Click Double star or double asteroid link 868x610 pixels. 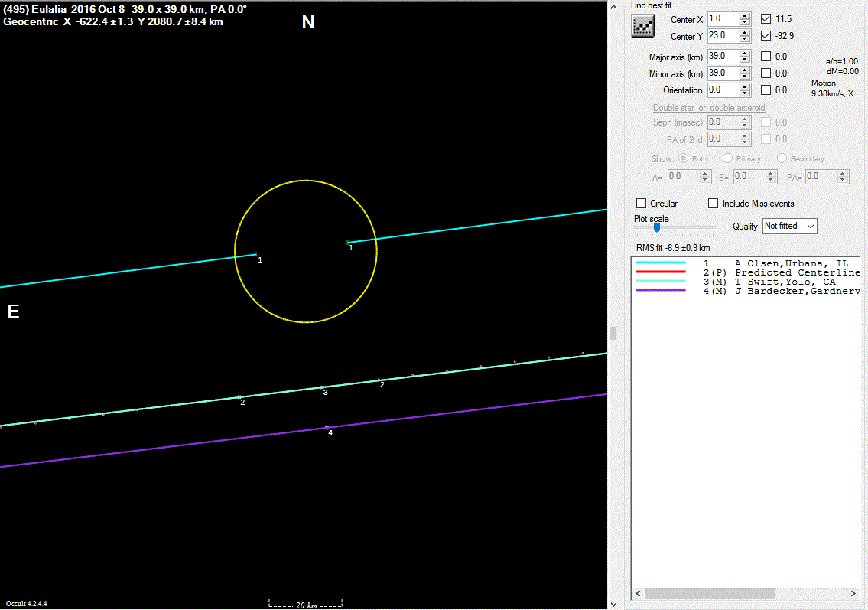tap(709, 108)
